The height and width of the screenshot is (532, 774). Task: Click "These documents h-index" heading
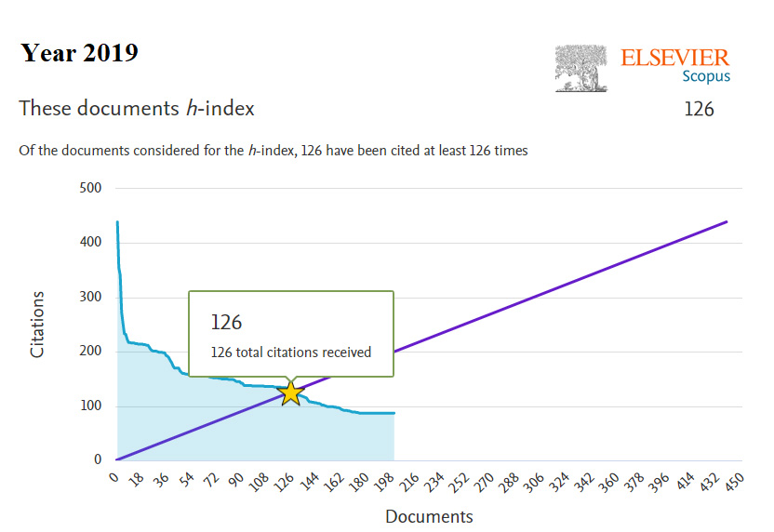(x=137, y=109)
